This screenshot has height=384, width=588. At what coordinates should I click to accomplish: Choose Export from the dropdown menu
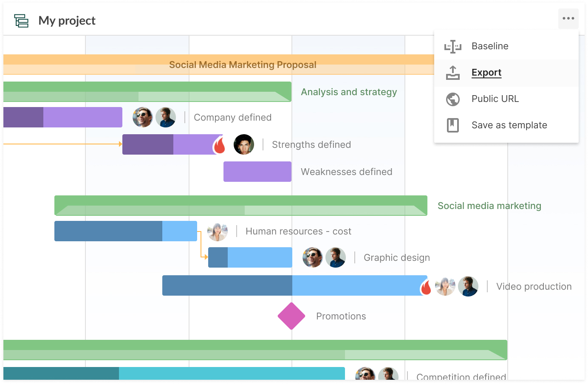486,73
